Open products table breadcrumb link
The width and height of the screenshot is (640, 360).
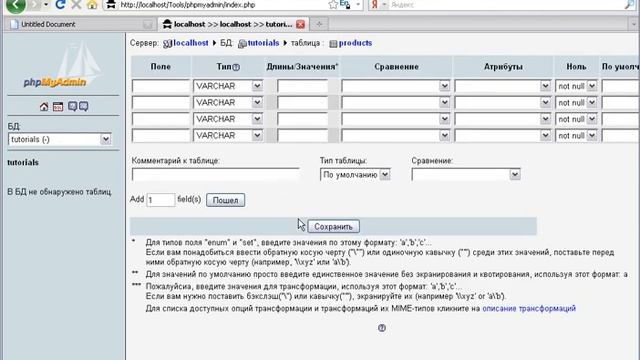coord(355,43)
